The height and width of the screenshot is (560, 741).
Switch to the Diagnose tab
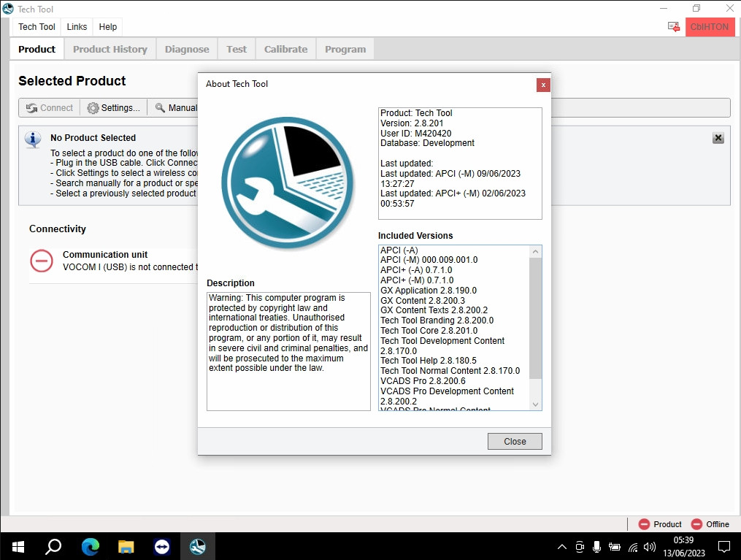click(x=187, y=49)
